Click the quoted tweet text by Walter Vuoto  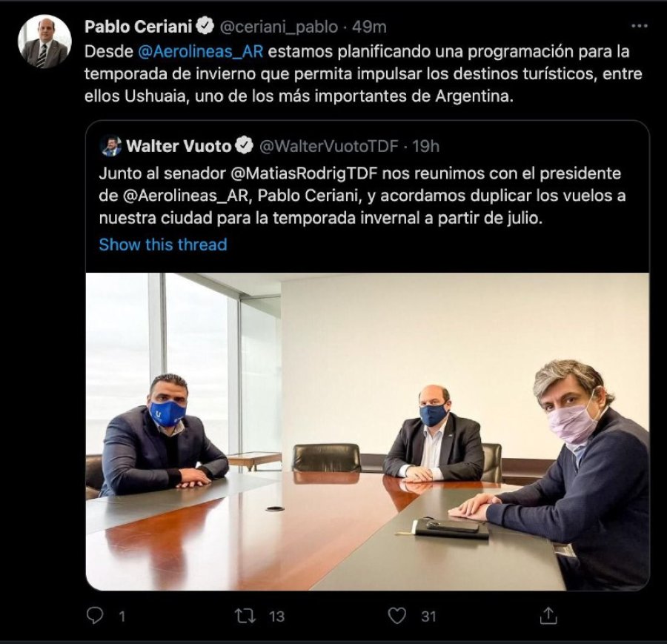[x=362, y=196]
